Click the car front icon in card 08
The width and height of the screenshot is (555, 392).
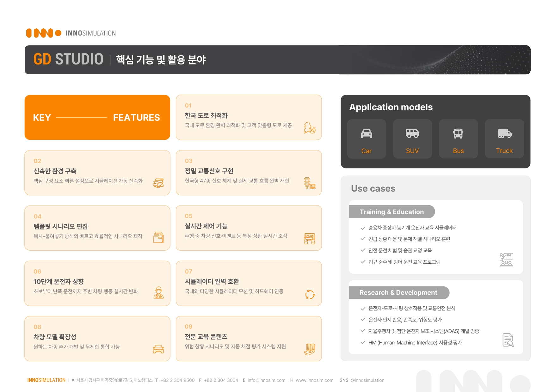158,349
